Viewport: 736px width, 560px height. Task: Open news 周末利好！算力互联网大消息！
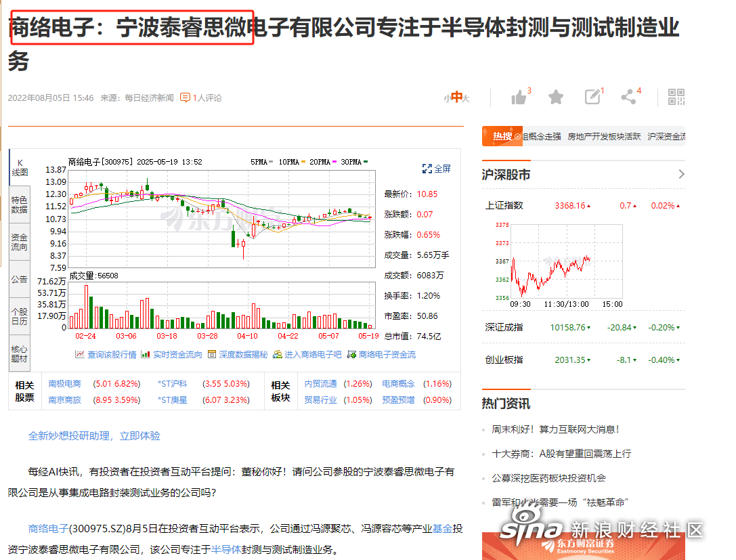coord(555,429)
